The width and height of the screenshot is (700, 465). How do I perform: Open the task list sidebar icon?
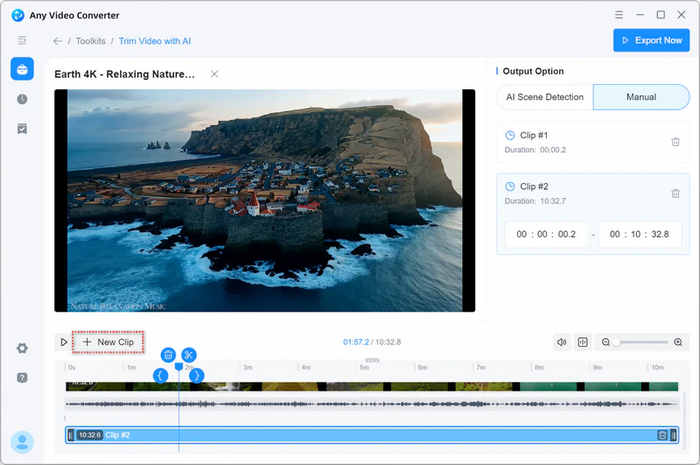point(22,129)
